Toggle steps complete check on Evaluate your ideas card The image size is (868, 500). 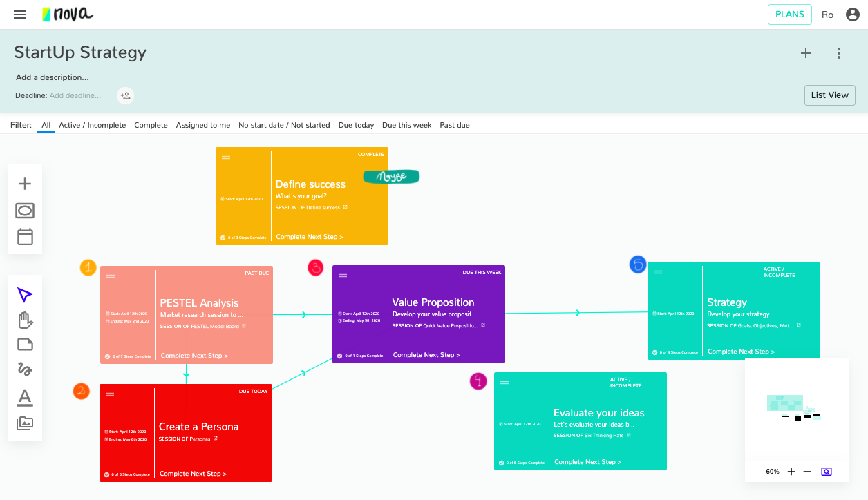pyautogui.click(x=501, y=463)
